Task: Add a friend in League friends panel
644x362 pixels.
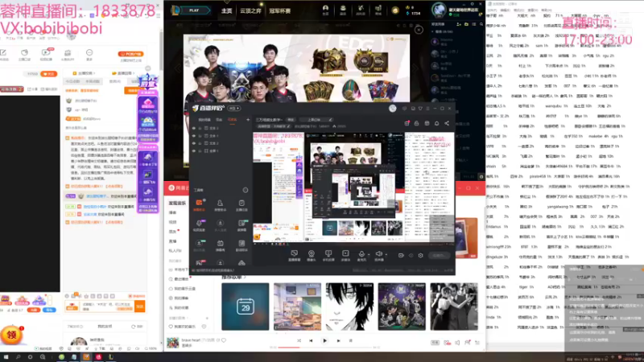Action: pyautogui.click(x=459, y=25)
